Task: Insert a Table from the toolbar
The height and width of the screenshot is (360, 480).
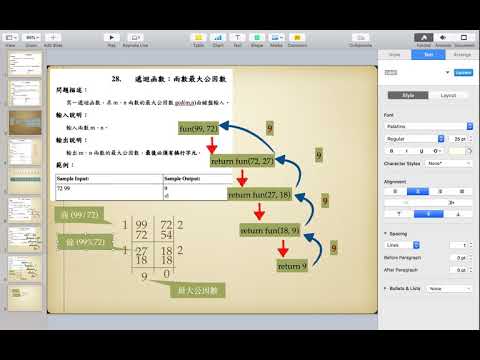Action: pos(199,38)
